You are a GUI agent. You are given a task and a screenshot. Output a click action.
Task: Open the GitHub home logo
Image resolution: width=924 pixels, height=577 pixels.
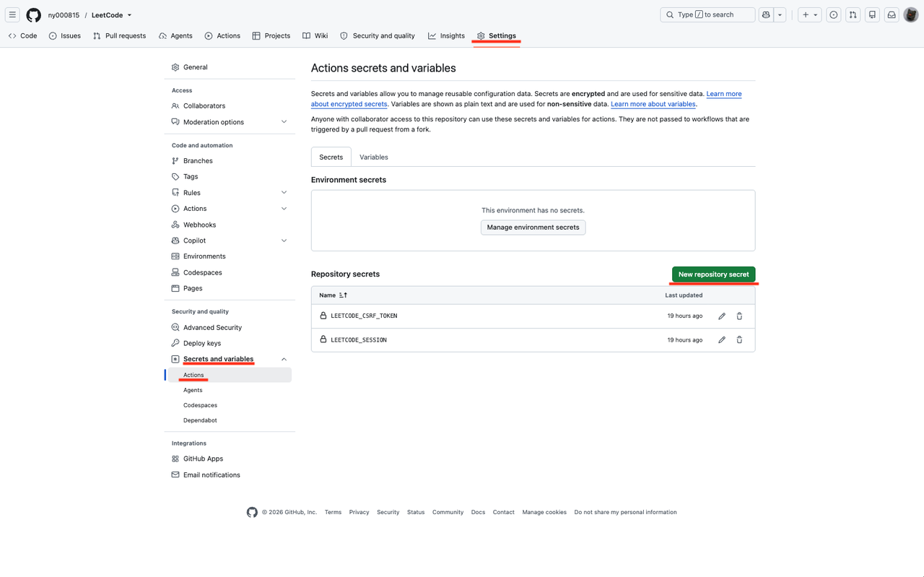pos(34,15)
